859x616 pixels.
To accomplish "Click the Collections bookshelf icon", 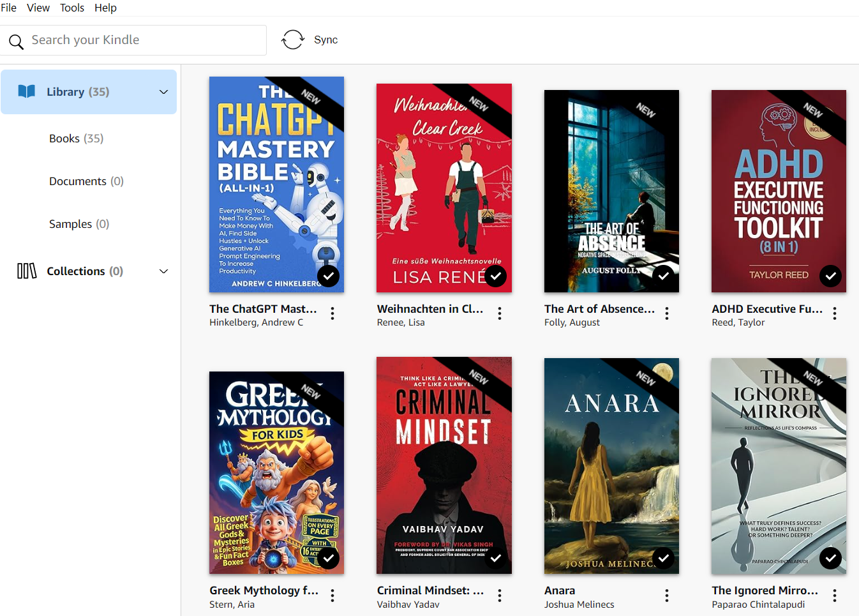I will 27,271.
